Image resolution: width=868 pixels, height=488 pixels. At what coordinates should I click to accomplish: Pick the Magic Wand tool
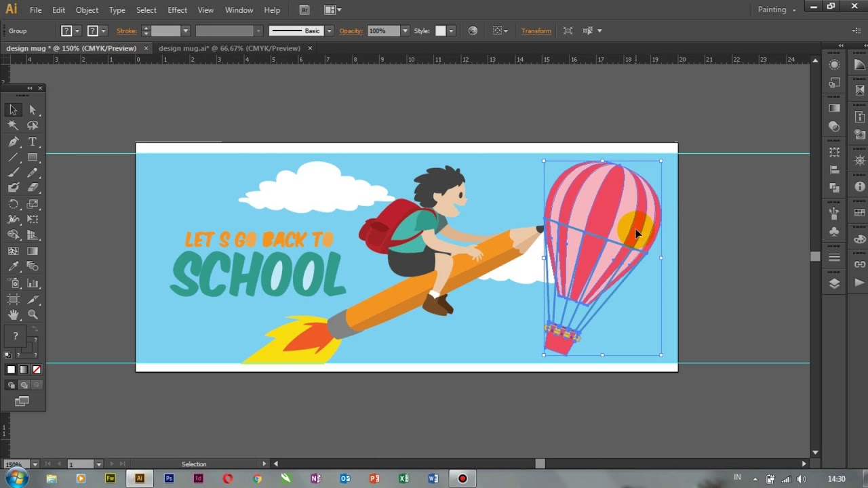13,125
